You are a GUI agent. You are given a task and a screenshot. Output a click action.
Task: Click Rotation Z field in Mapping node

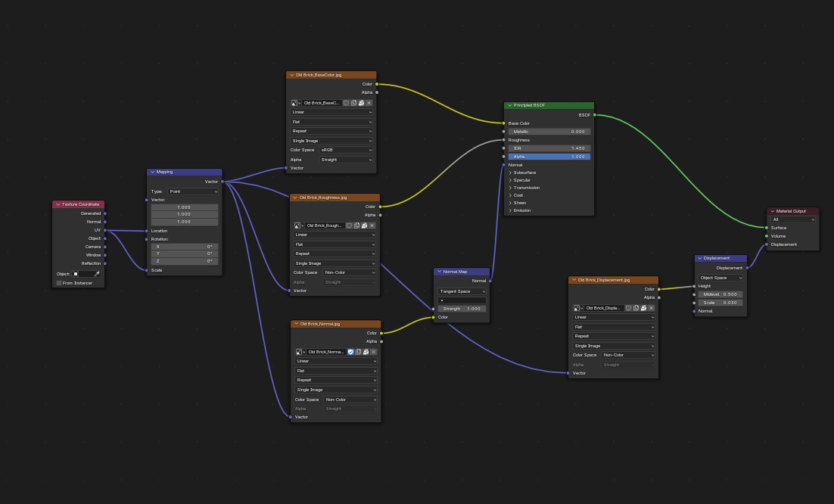point(185,262)
